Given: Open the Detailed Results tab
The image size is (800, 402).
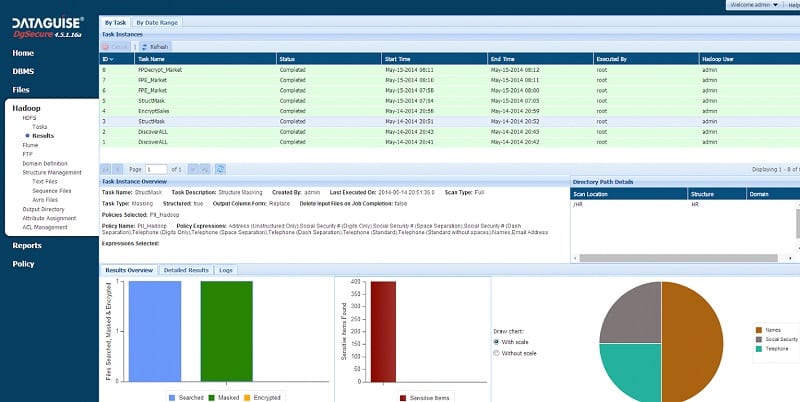Looking at the screenshot, I should click(x=186, y=270).
